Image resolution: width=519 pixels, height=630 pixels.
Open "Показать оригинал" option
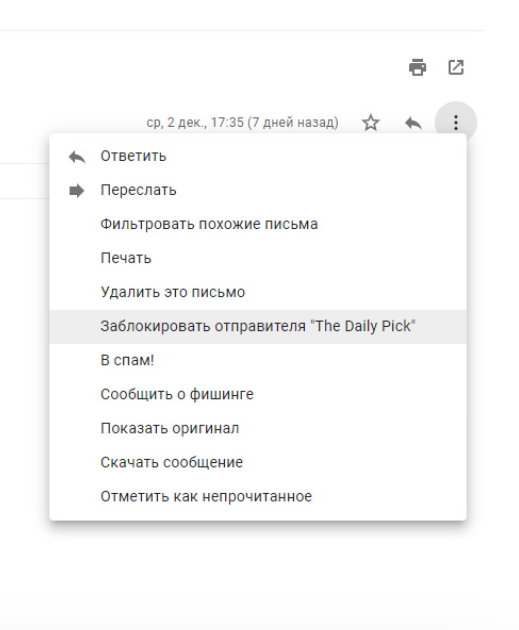[x=257, y=429]
